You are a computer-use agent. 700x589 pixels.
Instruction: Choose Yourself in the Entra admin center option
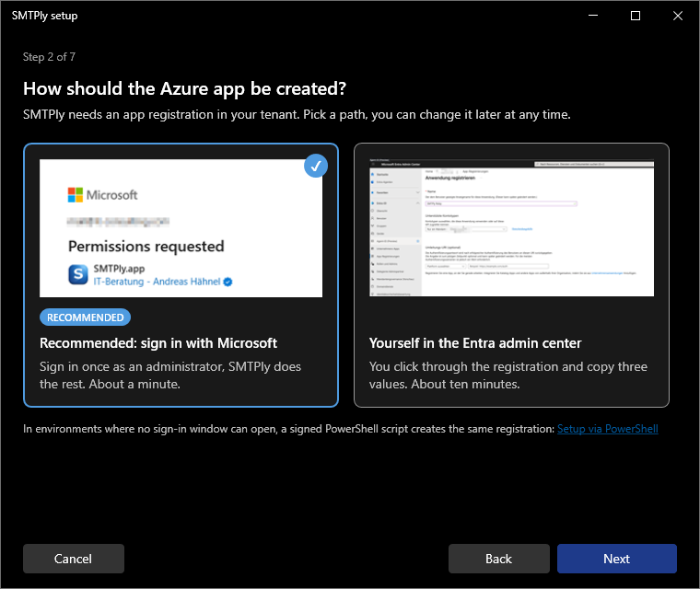[511, 275]
